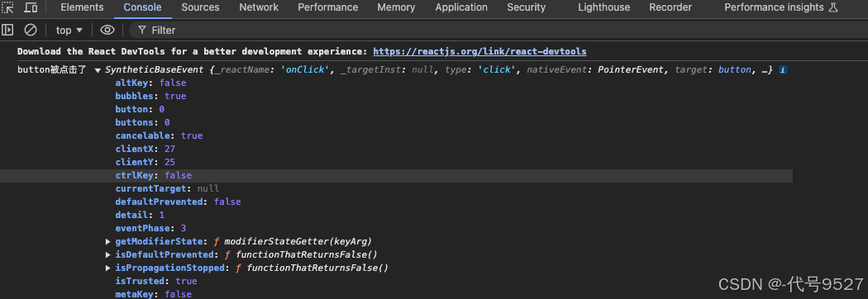The image size is (868, 299).
Task: Open the react-devtools link
Action: 479,51
